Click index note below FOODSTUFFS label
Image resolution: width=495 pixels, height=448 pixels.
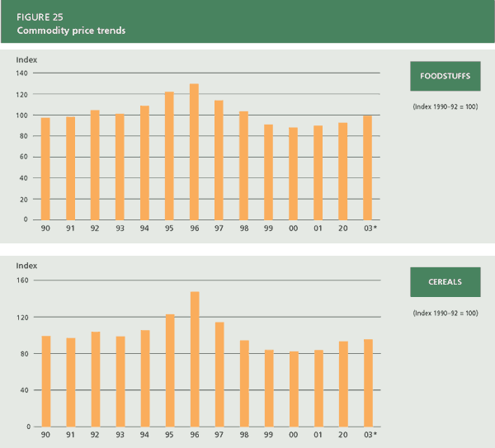pos(446,106)
